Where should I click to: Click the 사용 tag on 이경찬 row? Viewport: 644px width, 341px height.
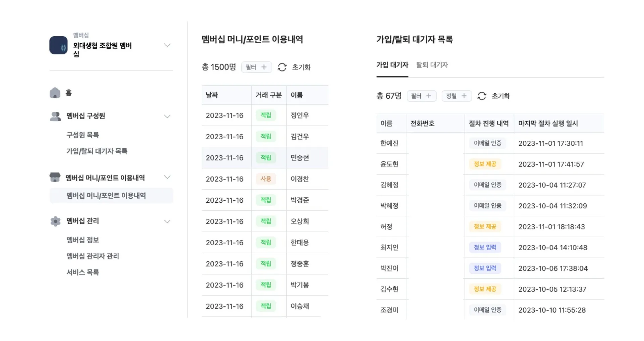pyautogui.click(x=266, y=179)
